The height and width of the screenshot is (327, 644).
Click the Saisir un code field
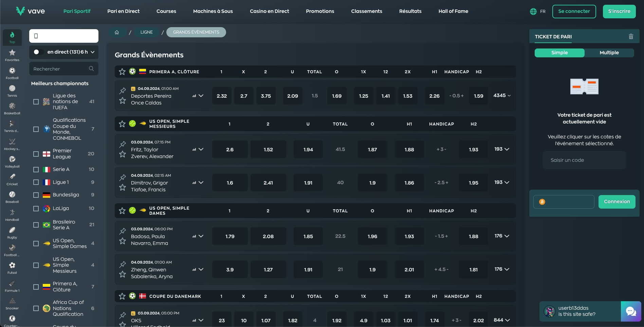(584, 160)
